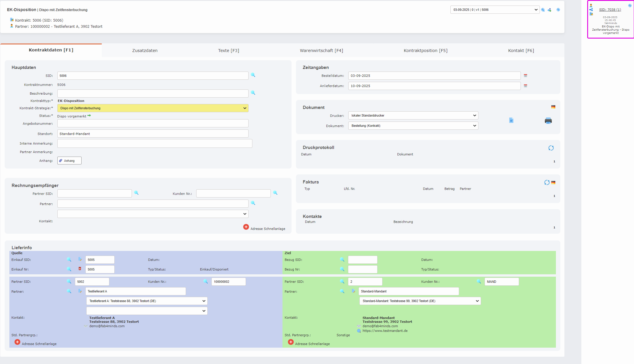Open SID: 7038 (1) link

610,10
